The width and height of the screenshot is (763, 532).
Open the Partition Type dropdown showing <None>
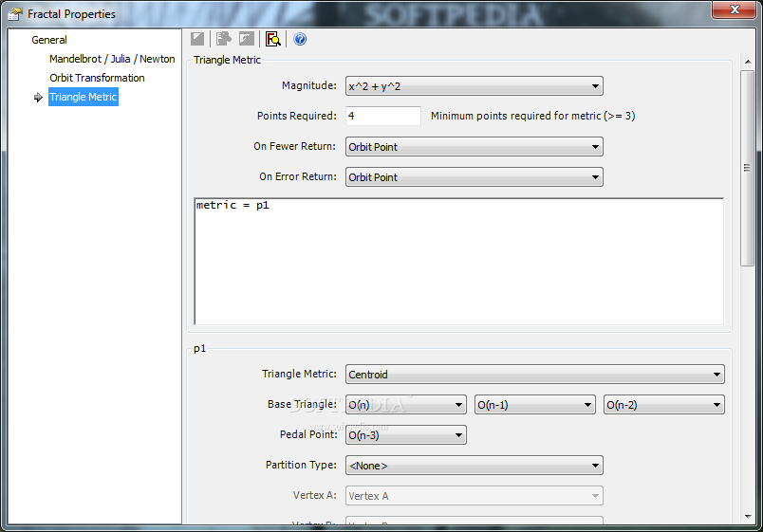tap(474, 466)
